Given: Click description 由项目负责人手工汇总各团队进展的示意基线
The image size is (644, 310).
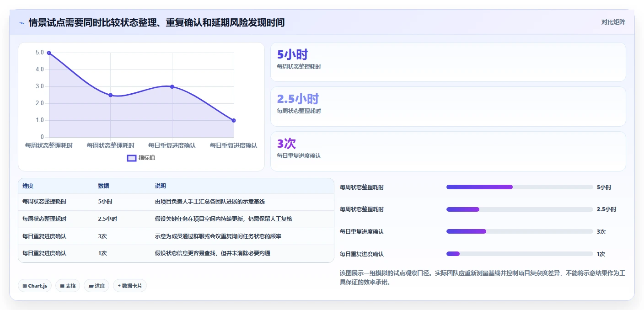Looking at the screenshot, I should click(x=210, y=202).
